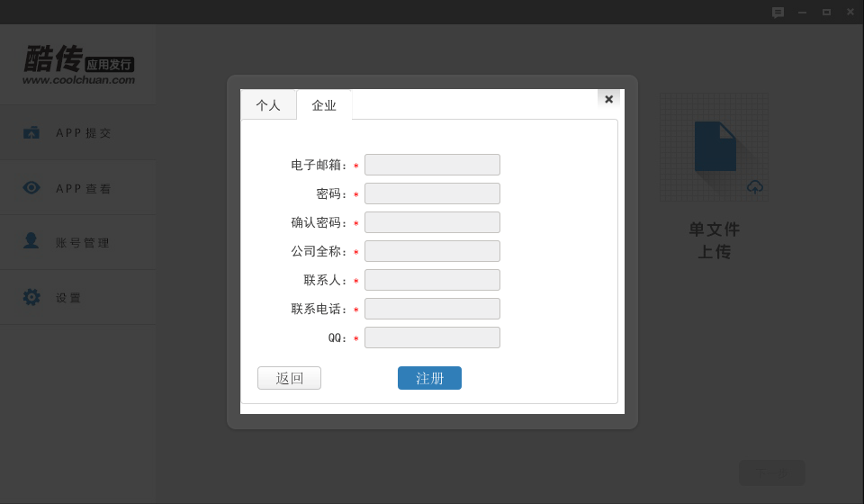The image size is (864, 504).
Task: Click the 返回 button
Action: pyautogui.click(x=289, y=378)
